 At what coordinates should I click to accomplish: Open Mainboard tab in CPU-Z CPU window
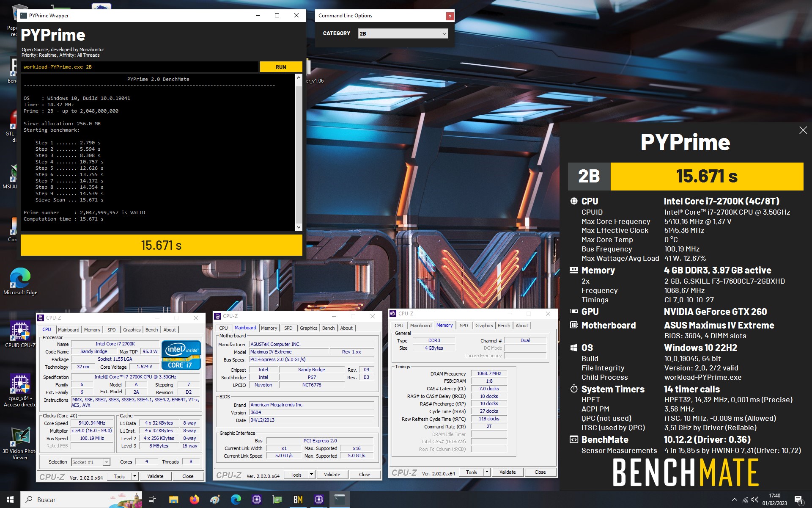(x=69, y=330)
